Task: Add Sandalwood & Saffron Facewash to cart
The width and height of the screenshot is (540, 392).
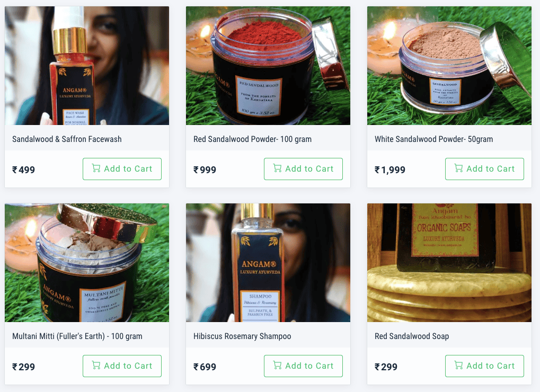Action: (x=122, y=169)
